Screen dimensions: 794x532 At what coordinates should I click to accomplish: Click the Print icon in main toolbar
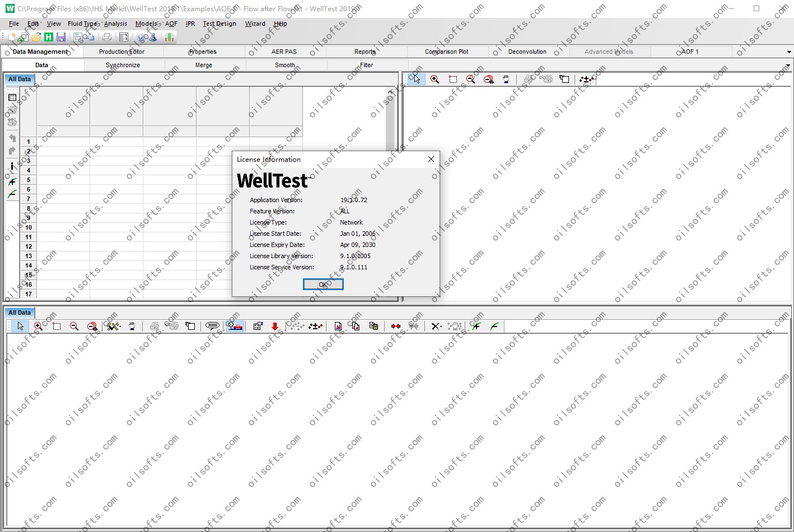[106, 37]
